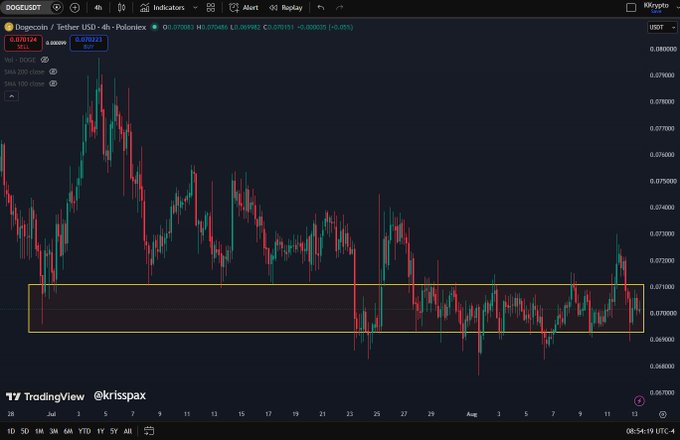680x440 pixels.
Task: Create an Alert
Action: pos(244,7)
